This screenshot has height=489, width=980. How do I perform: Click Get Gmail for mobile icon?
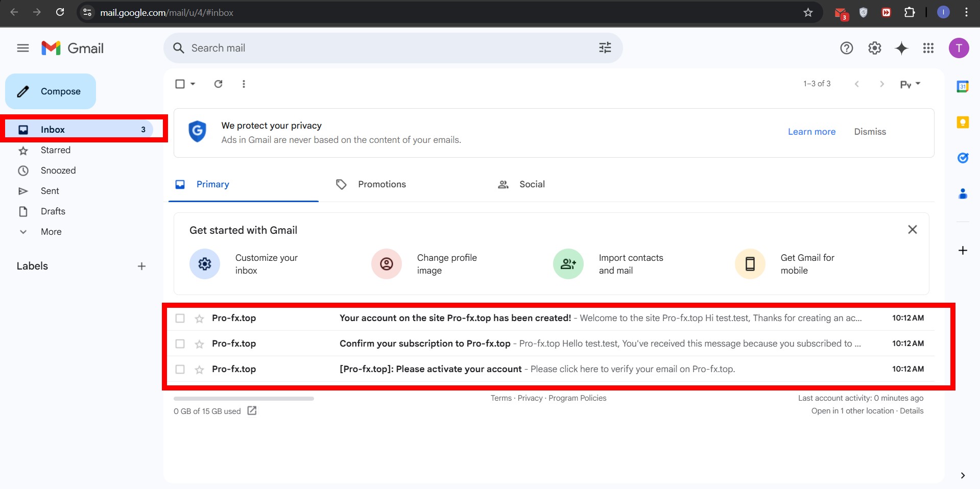coord(750,264)
